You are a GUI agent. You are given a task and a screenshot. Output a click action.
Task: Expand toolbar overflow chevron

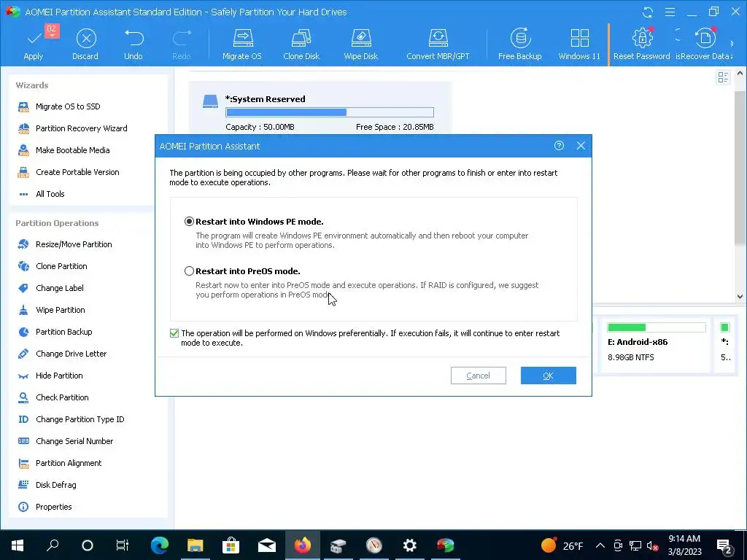[x=732, y=43]
